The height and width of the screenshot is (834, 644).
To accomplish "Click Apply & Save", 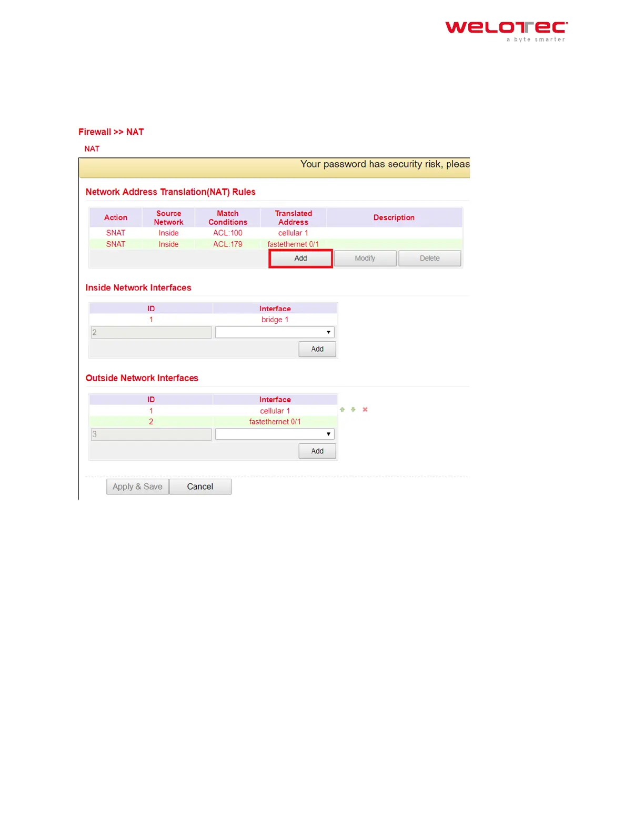I will [x=138, y=486].
